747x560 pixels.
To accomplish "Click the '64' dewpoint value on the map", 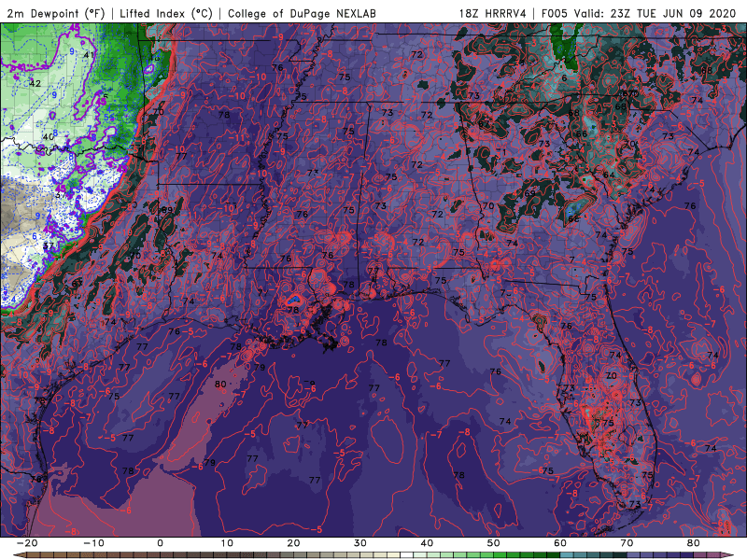I will 609,175.
